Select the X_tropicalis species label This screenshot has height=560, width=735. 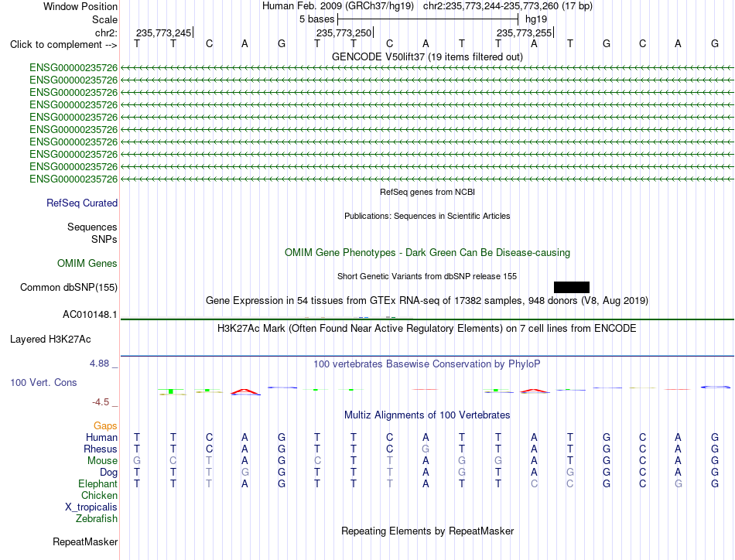point(91,507)
